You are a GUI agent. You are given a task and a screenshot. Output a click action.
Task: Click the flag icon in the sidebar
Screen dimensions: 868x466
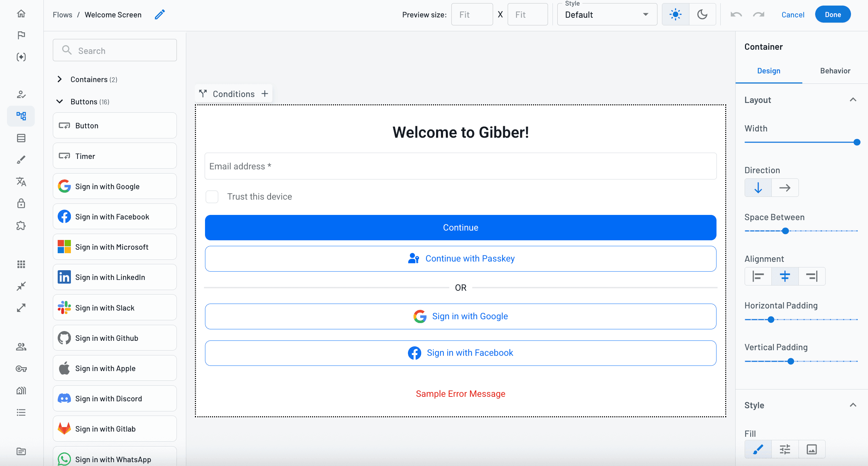[x=21, y=35]
